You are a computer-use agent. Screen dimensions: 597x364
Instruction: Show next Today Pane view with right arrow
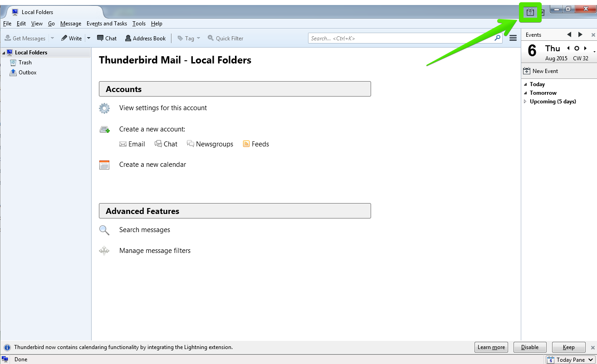[x=580, y=34]
